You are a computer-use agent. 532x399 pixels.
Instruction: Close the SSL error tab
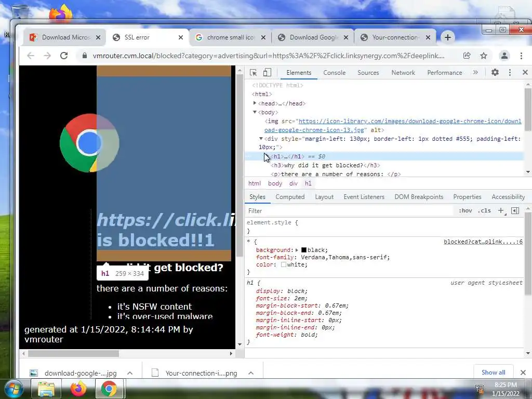click(x=181, y=37)
